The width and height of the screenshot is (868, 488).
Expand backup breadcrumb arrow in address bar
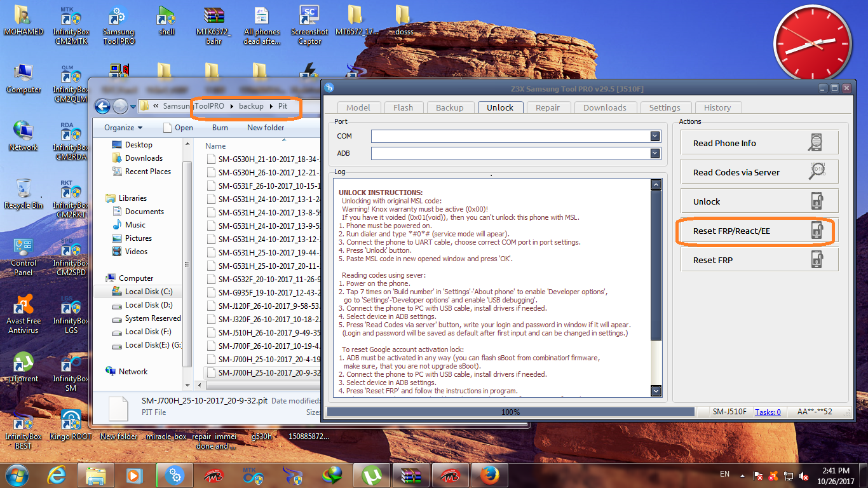coord(272,106)
